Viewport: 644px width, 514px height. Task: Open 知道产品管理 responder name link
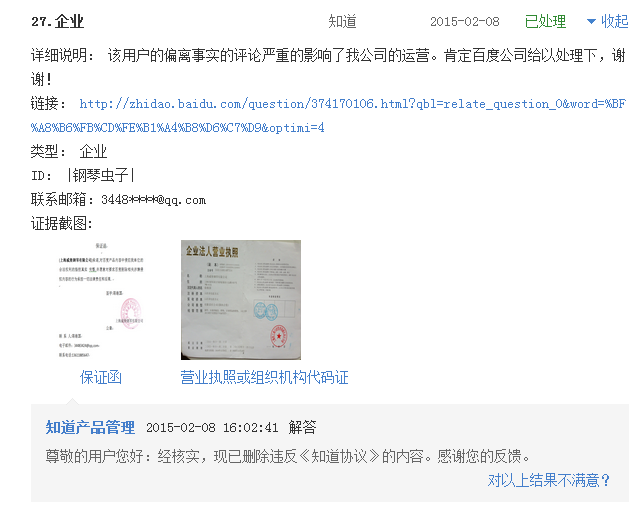(90, 427)
